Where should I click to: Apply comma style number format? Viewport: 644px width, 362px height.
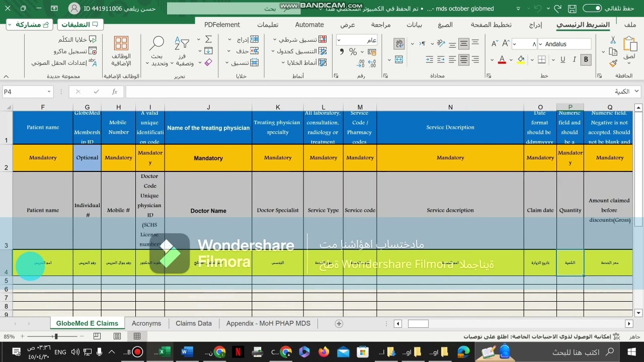click(342, 52)
